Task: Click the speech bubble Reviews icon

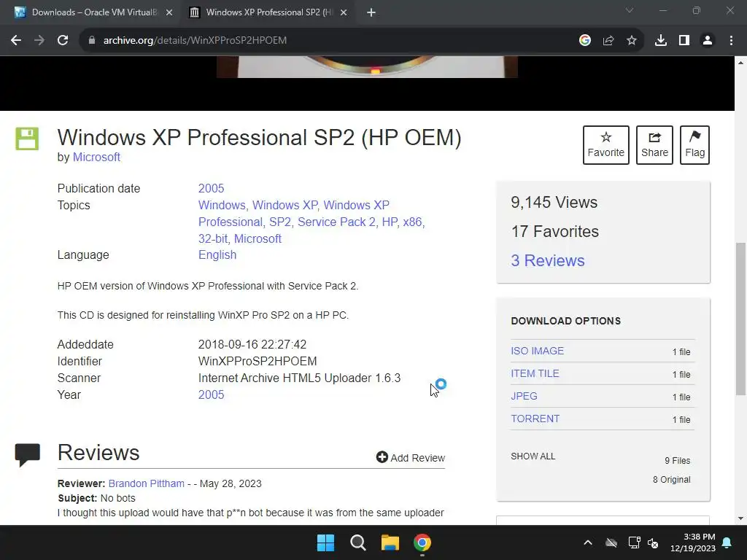Action: tap(27, 454)
